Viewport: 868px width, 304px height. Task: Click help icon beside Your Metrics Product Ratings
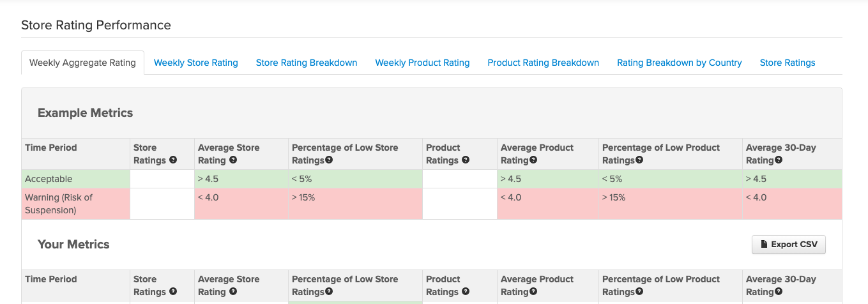tap(466, 293)
